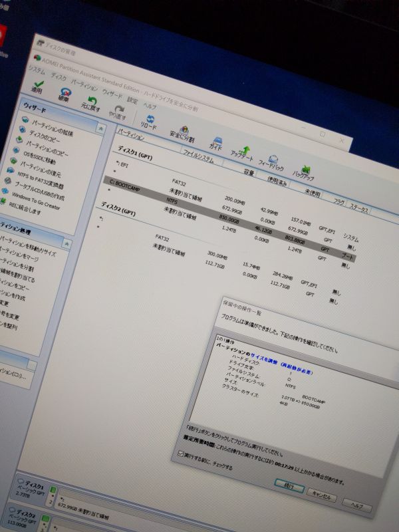Choose パーティションを移動/リサイズ operation

[x=28, y=245]
